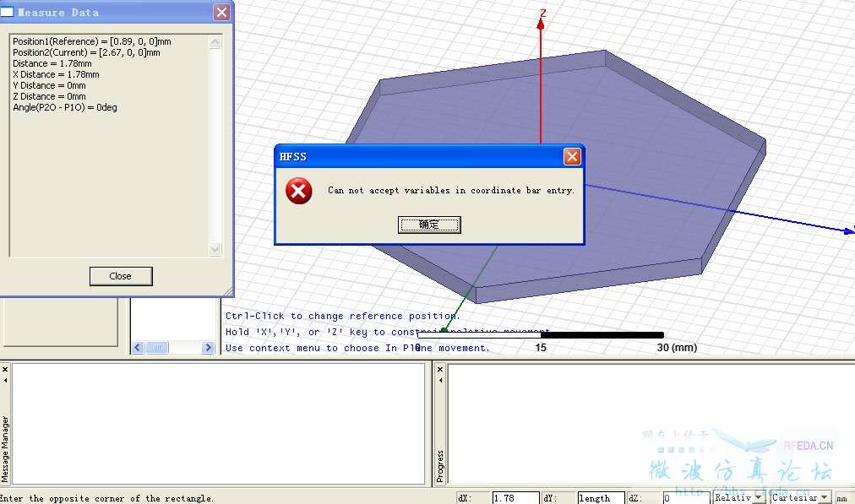Click the 'Z Distance = 0mm' line
This screenshot has height=504, width=855.
[x=49, y=96]
